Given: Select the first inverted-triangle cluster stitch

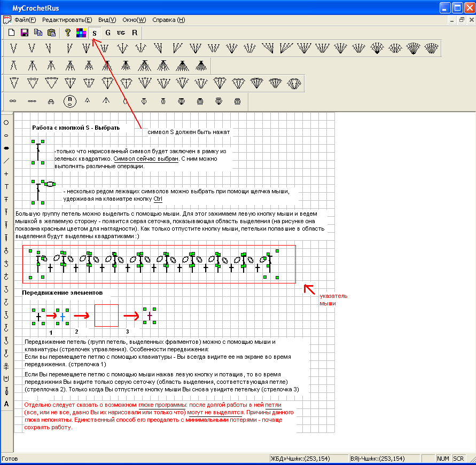Looking at the screenshot, I should click(x=14, y=83).
